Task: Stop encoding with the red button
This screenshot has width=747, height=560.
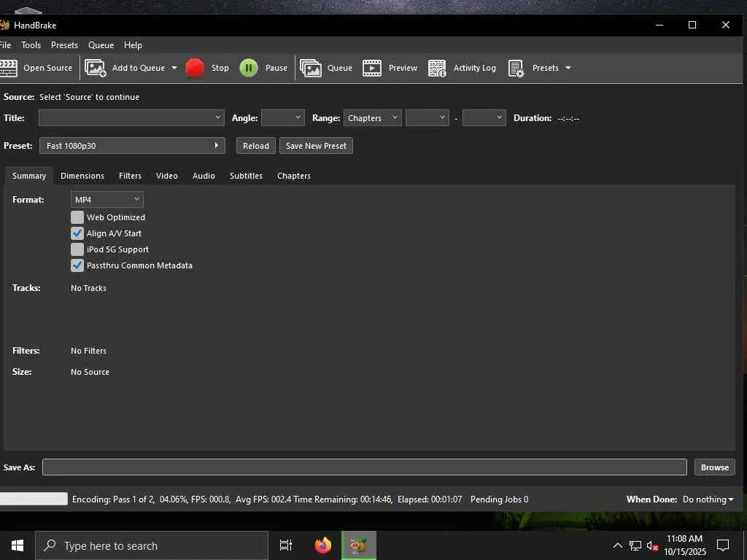Action: 195,68
